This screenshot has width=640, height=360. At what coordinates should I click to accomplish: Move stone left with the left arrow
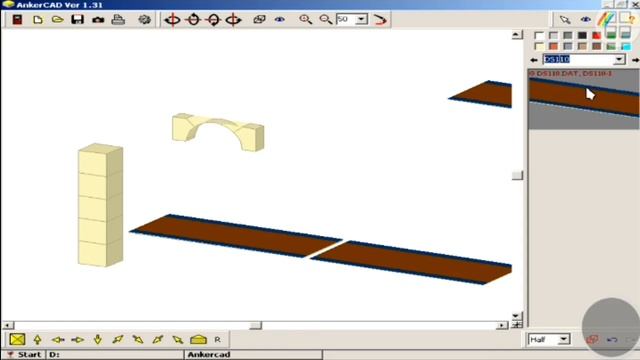[x=58, y=340]
